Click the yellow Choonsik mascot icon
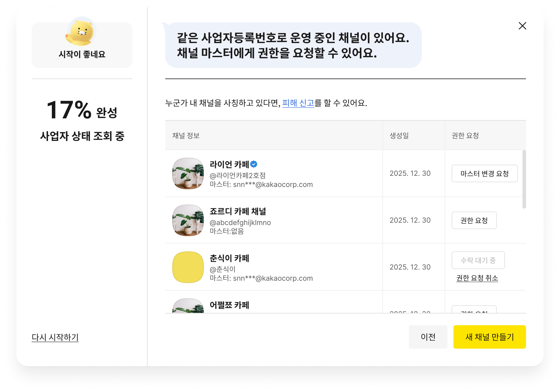The width and height of the screenshot is (560, 392). pyautogui.click(x=81, y=32)
